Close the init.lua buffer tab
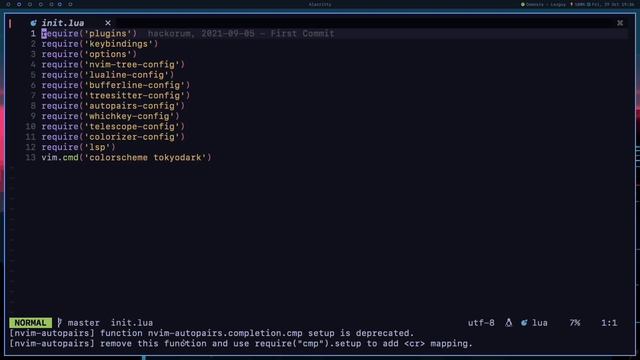The height and width of the screenshot is (360, 640). (x=108, y=23)
